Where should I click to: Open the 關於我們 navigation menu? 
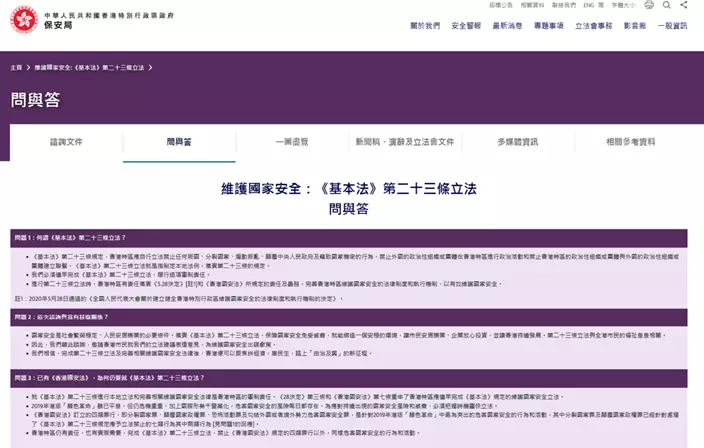click(425, 26)
